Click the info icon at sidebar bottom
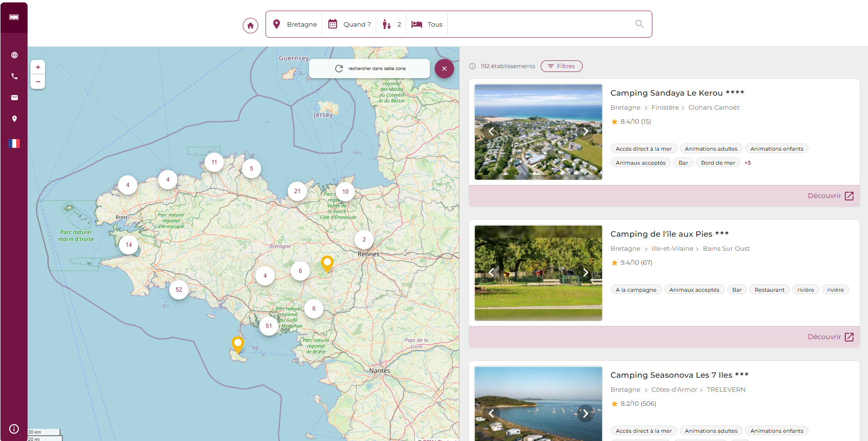The width and height of the screenshot is (868, 441). (x=14, y=429)
